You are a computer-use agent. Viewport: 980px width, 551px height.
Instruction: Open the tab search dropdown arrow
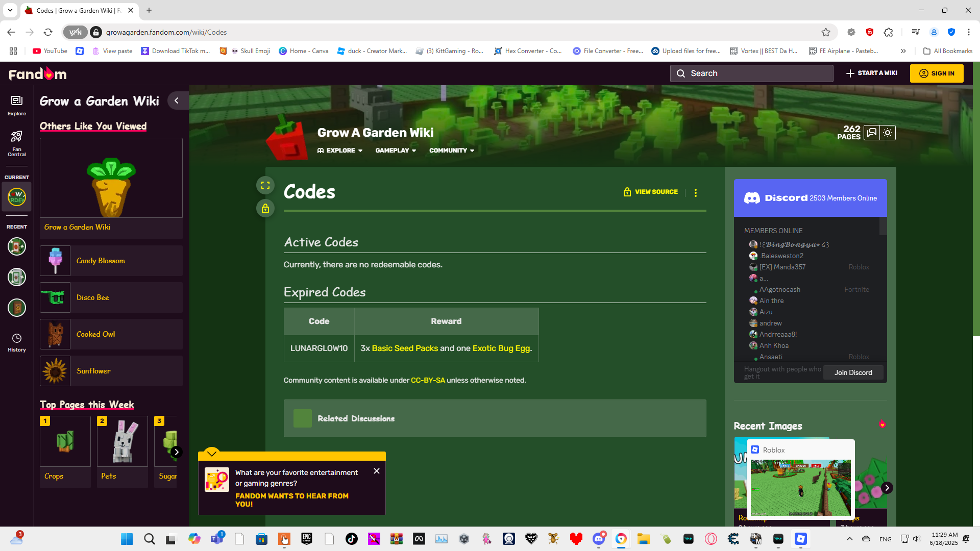10,10
